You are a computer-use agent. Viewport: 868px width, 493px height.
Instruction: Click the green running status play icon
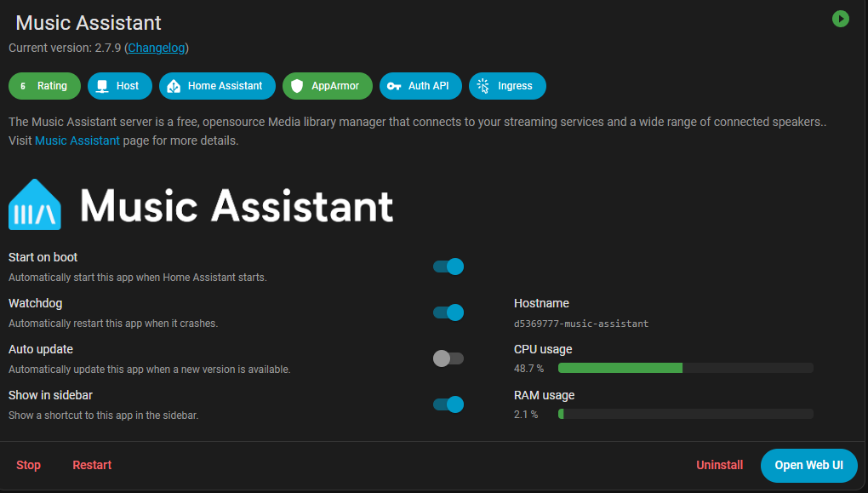840,19
